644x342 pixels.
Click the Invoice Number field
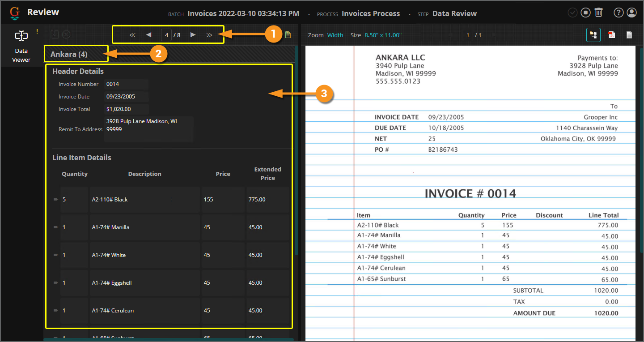tap(126, 84)
